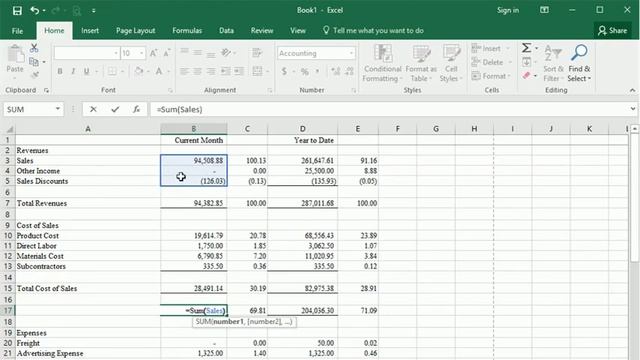Screen dimensions: 640x360
Task: Cut selection with the scissors icon
Action: 34,48
